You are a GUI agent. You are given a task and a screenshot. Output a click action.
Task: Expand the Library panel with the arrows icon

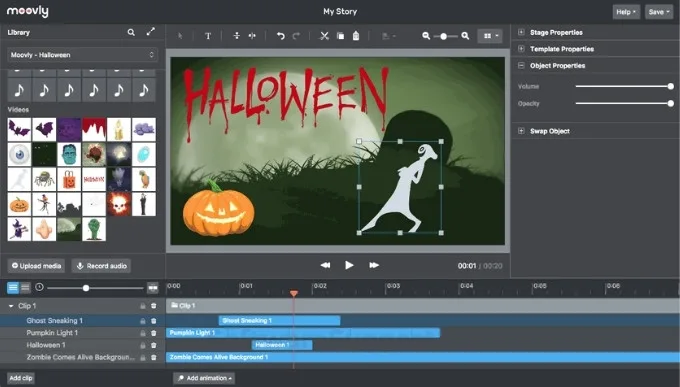click(150, 32)
